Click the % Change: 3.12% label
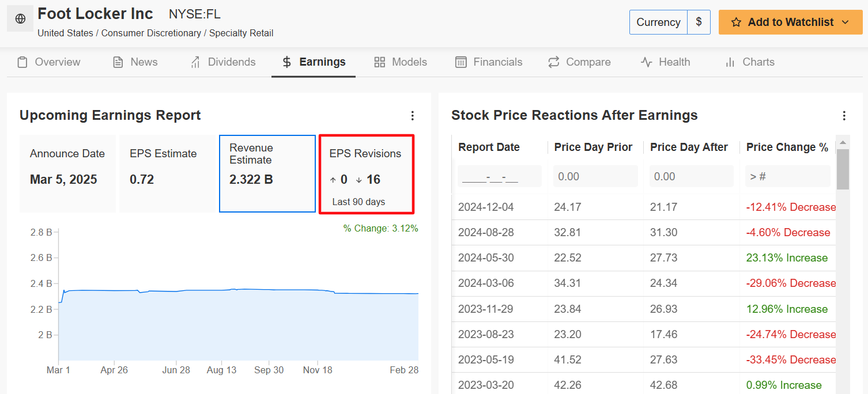The width and height of the screenshot is (868, 394). point(380,229)
